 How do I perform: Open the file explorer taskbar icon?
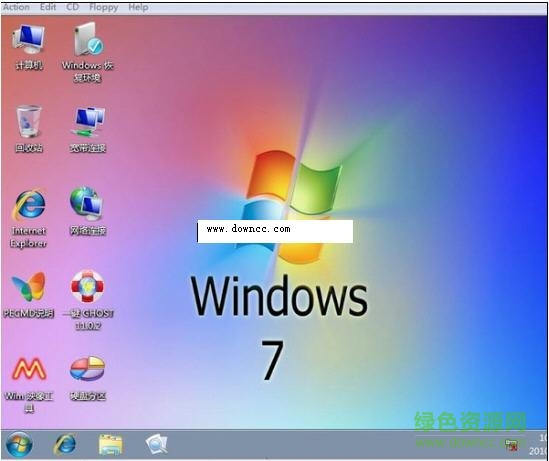pyautogui.click(x=111, y=445)
